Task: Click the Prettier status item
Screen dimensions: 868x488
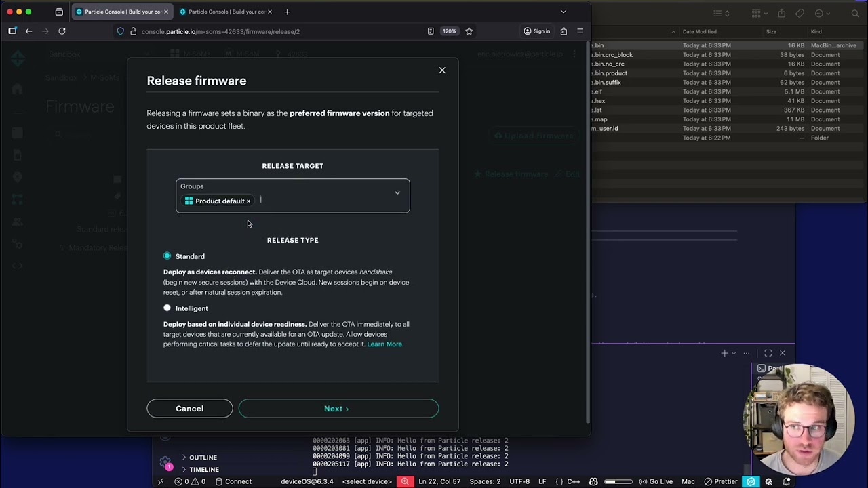Action: 722,481
